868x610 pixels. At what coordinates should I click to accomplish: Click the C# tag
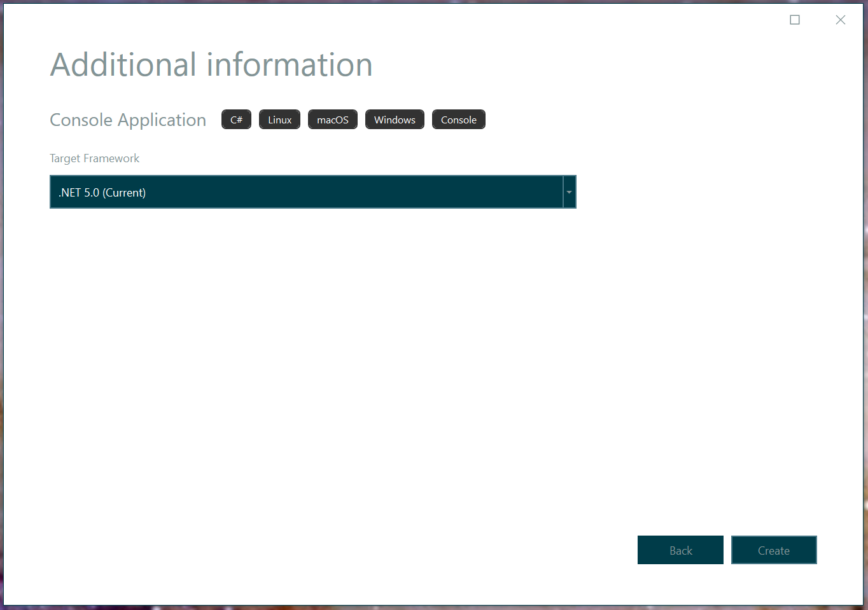[x=236, y=120]
